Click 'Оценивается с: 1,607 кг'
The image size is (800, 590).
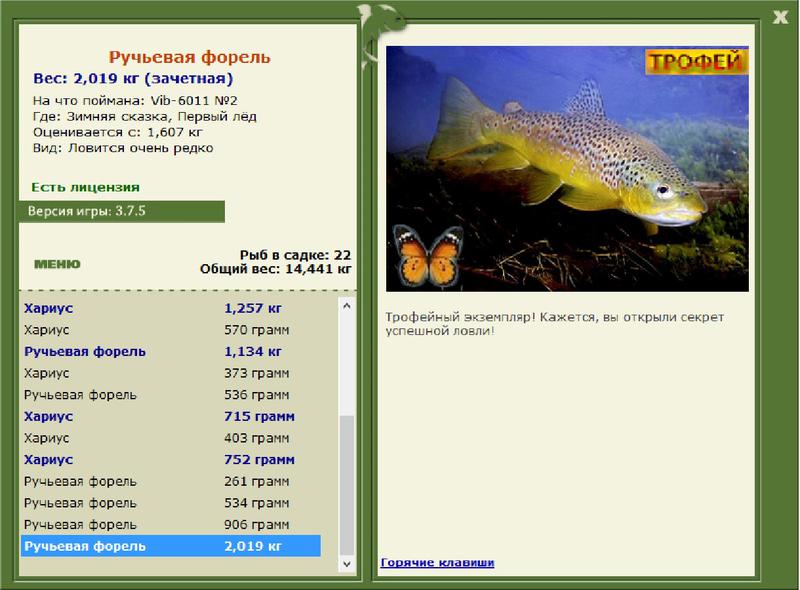pyautogui.click(x=118, y=132)
